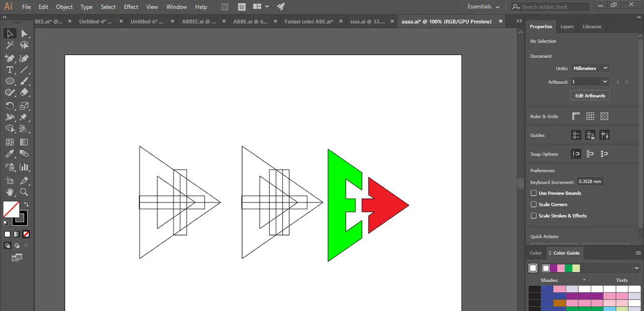Swap fill and stroke colors
This screenshot has width=644, height=311.
26,204
